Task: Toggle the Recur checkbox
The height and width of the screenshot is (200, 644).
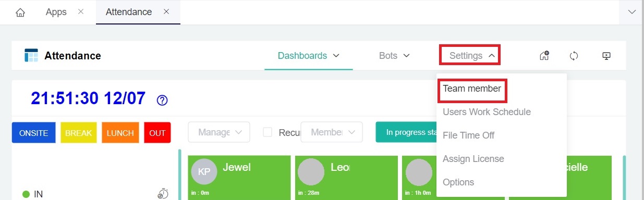Action: coord(268,132)
